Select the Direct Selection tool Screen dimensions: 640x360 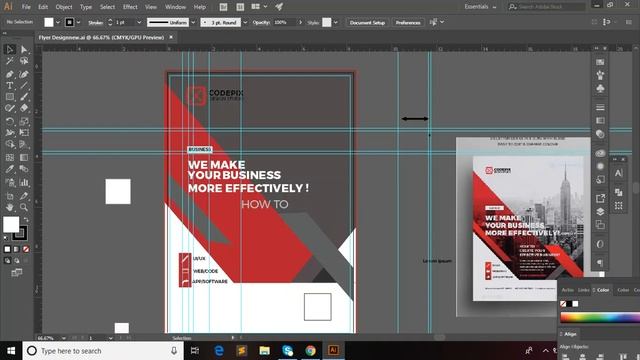pyautogui.click(x=24, y=49)
